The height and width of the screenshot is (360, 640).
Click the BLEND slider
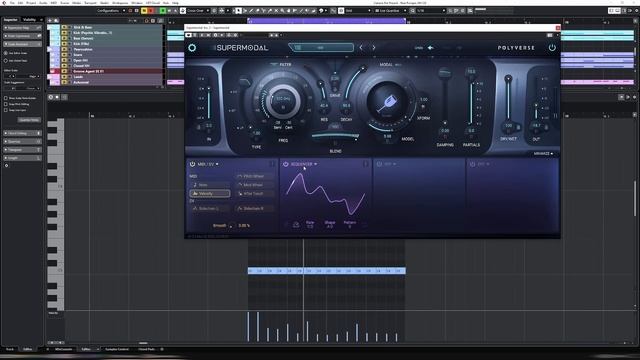point(335,136)
